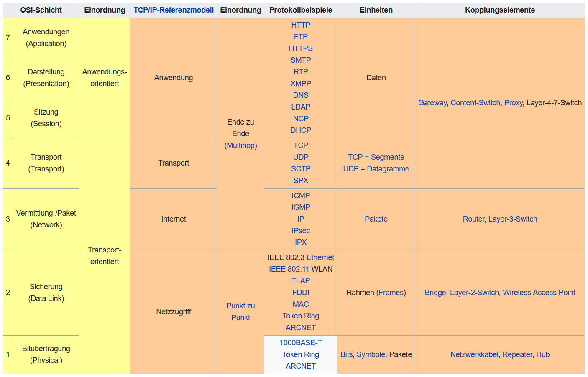This screenshot has height=377, width=588.
Task: Click the Layer-4-7-Switch text
Action: (x=554, y=103)
